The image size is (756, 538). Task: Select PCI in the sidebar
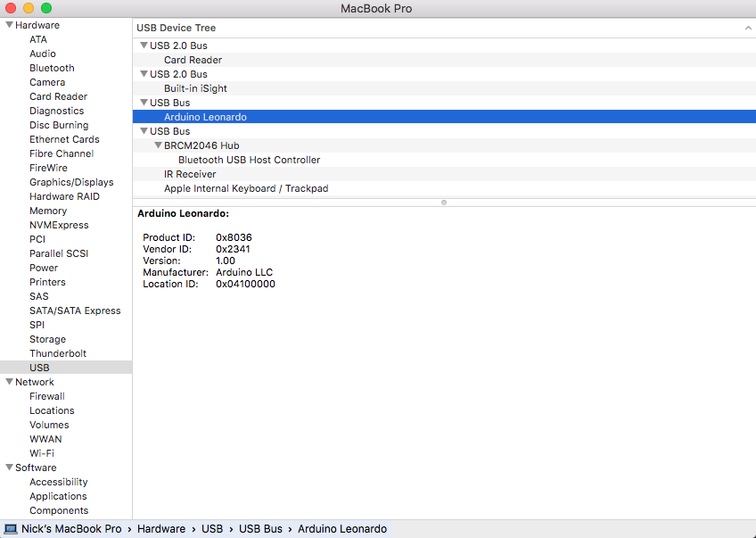[37, 239]
